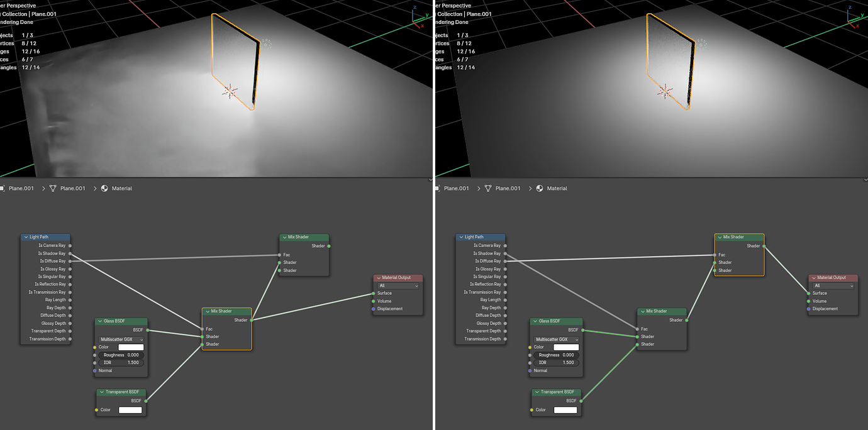Click Displacement input socket on right Material Output
The width and height of the screenshot is (868, 430).
click(809, 309)
